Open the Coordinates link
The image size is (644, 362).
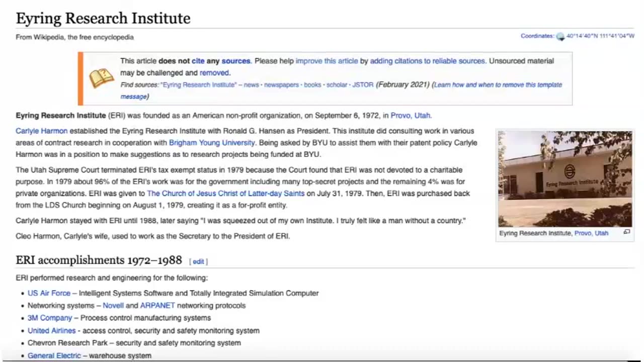click(537, 36)
